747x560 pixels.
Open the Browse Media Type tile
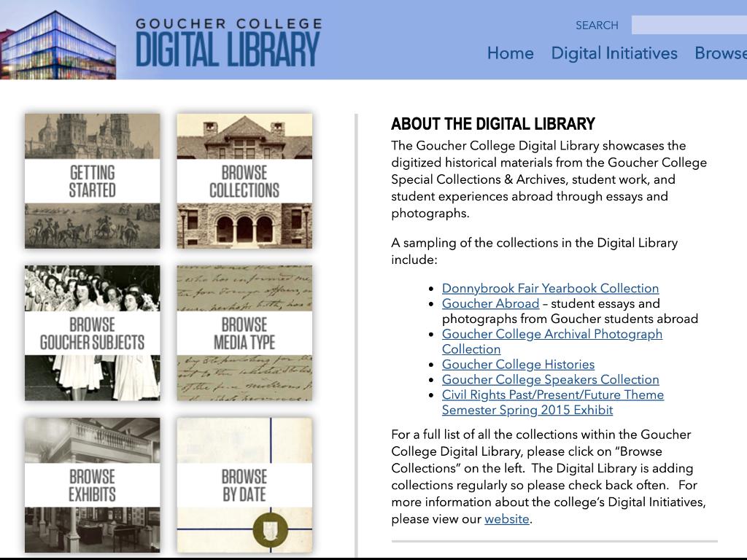click(244, 333)
